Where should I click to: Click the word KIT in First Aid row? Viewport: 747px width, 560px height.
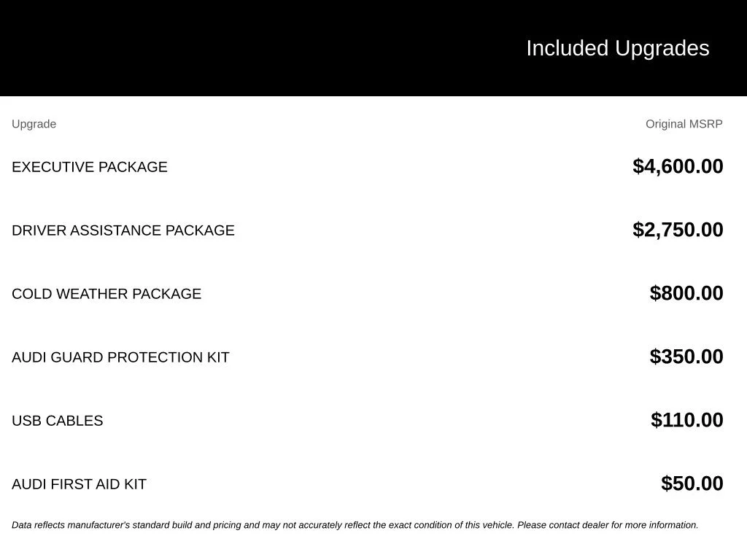[135, 484]
